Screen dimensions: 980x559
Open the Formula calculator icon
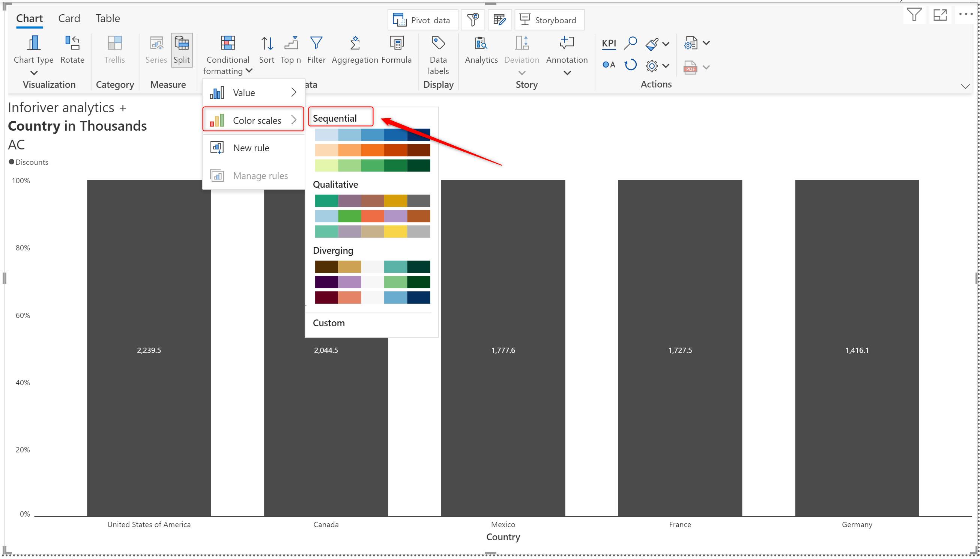(x=396, y=44)
